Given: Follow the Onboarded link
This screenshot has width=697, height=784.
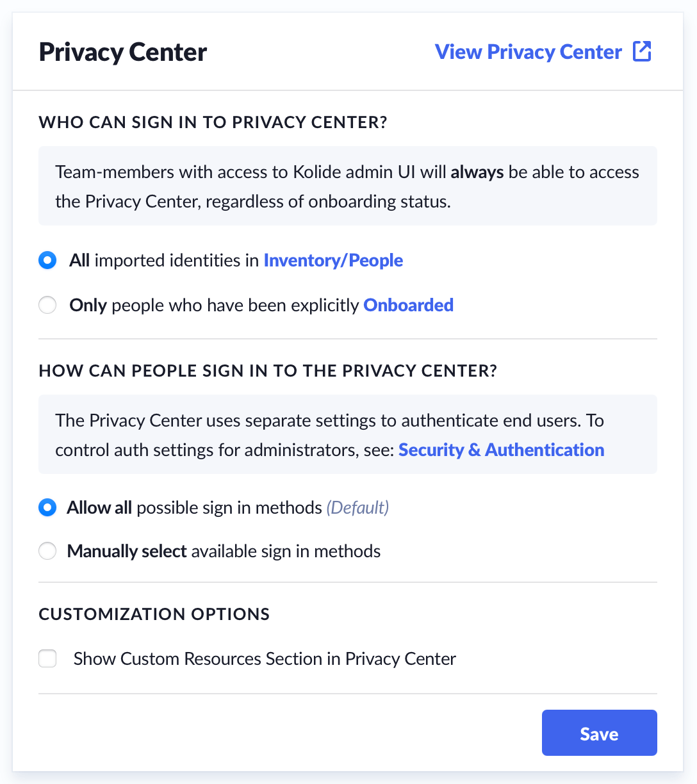Looking at the screenshot, I should pyautogui.click(x=408, y=306).
